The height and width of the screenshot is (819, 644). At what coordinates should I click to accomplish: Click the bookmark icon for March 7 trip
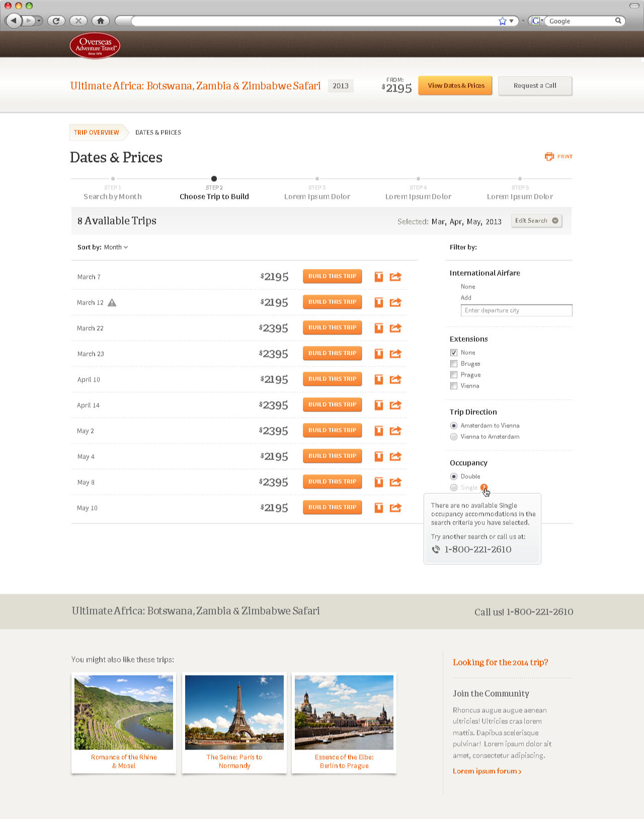click(x=379, y=276)
